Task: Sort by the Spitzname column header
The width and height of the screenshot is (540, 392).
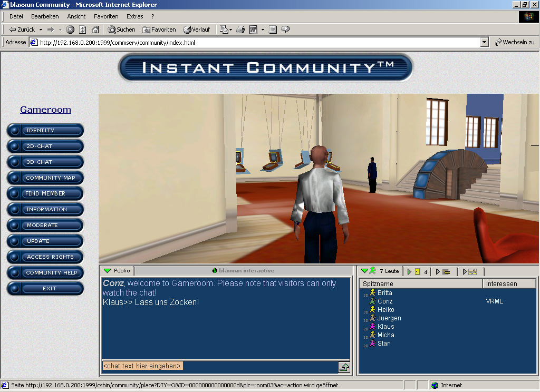Action: (421, 283)
